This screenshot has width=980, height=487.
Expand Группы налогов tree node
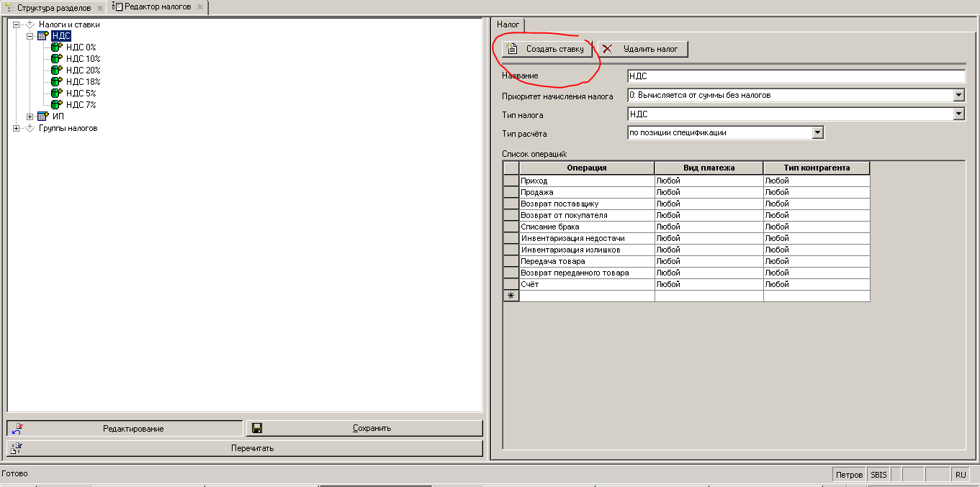click(16, 128)
